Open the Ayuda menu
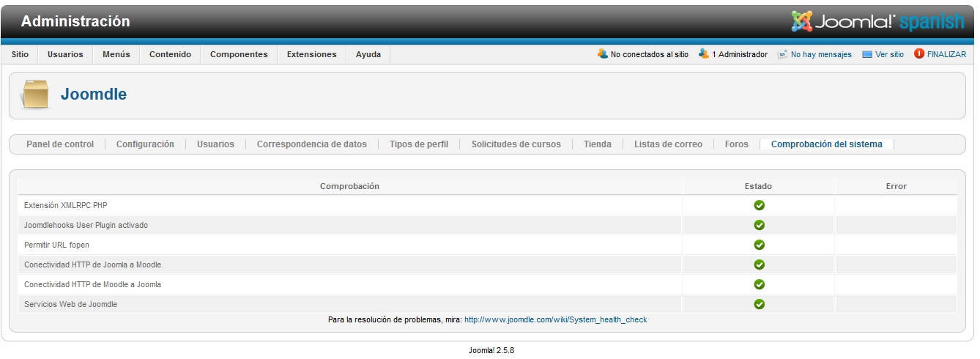 [368, 54]
